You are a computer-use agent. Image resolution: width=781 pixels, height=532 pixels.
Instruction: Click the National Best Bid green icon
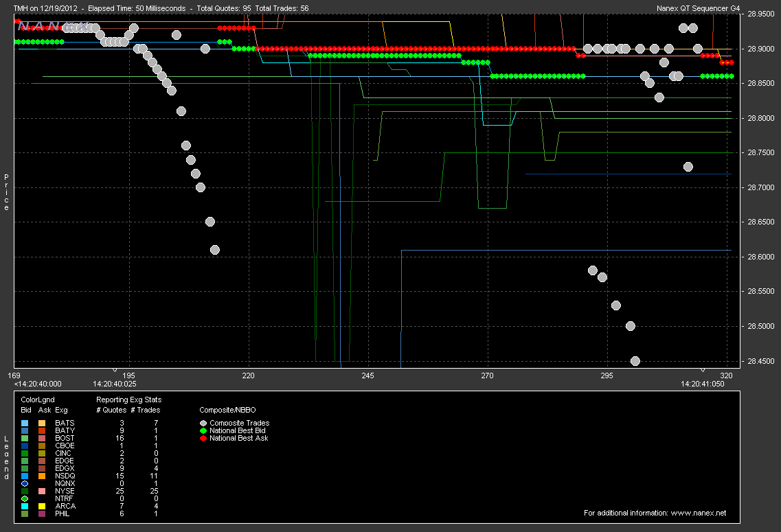tap(203, 430)
